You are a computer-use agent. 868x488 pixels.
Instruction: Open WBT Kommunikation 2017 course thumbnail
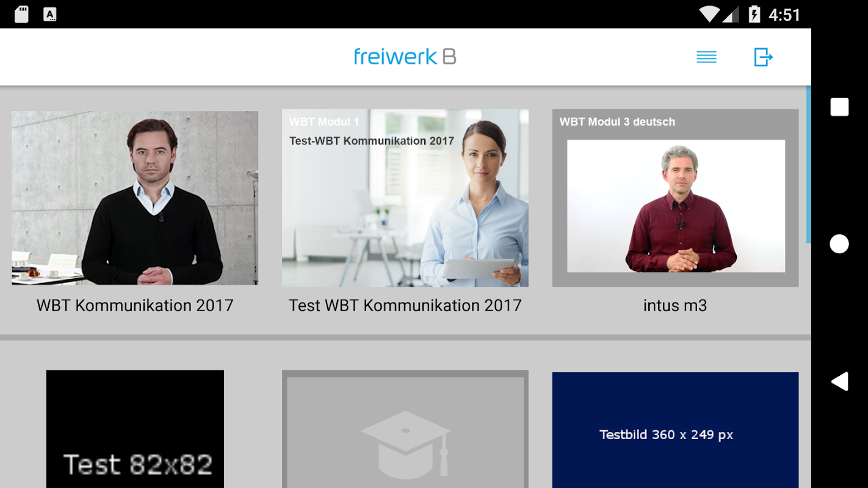(x=135, y=198)
